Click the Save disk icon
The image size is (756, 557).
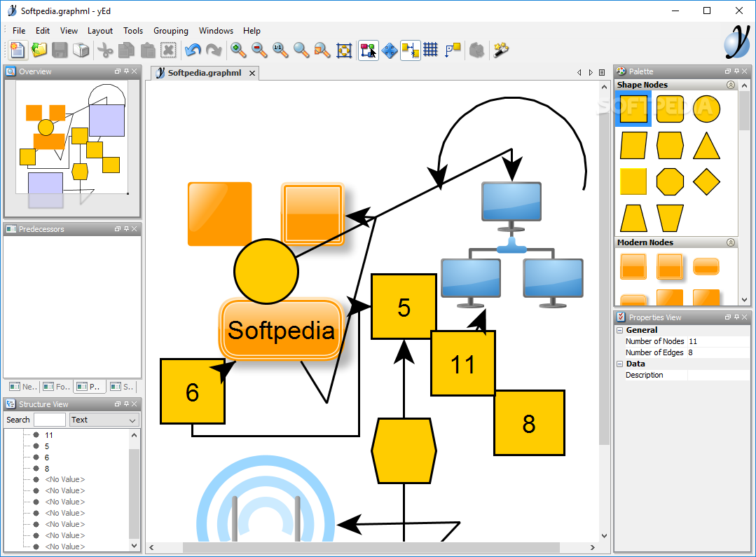pos(60,50)
